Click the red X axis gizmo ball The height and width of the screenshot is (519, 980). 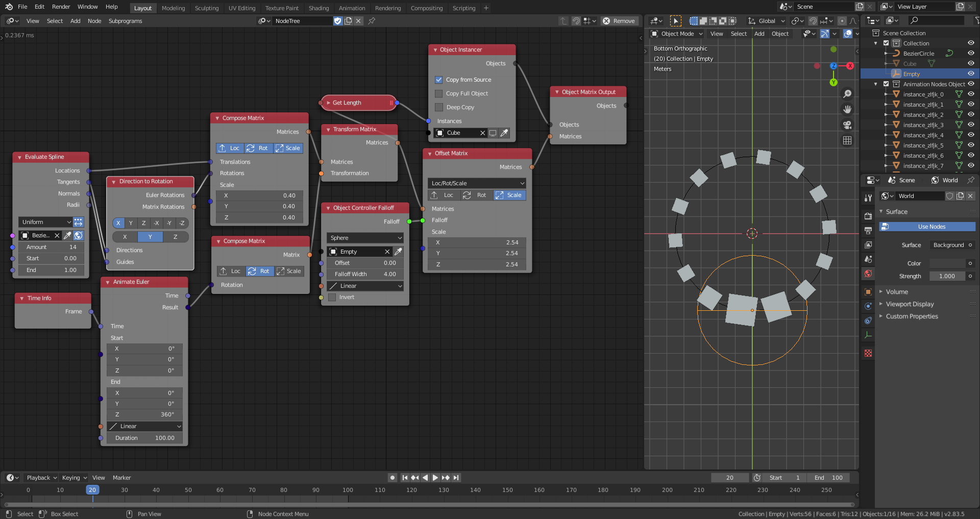[850, 66]
